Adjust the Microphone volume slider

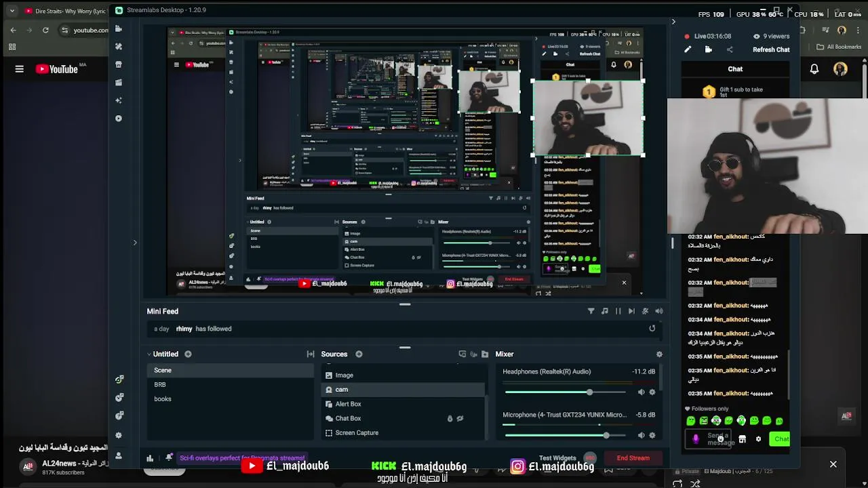point(565,435)
